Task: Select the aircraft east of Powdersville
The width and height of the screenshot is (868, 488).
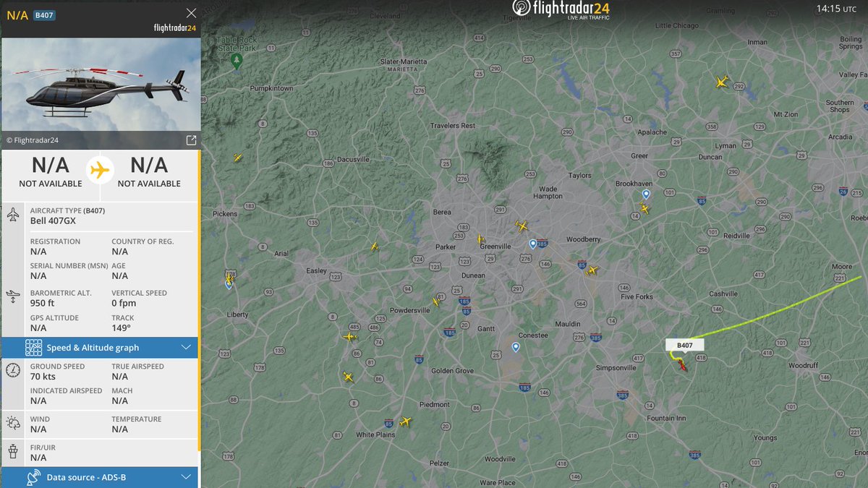Action: click(x=436, y=301)
